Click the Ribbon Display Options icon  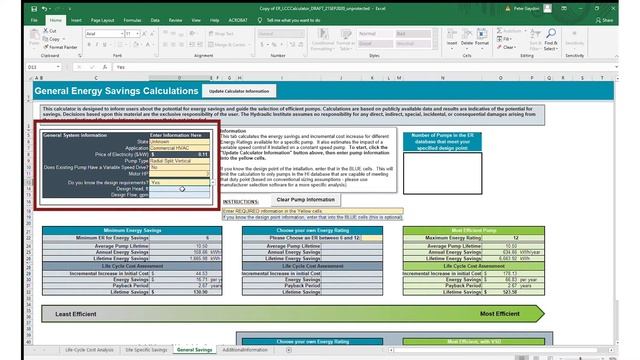[564, 9]
